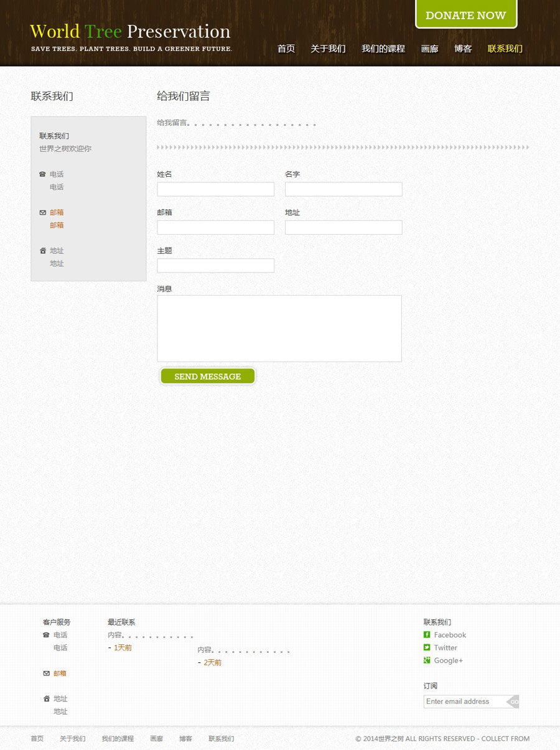
Task: Click the footer phone icon under 客户服务
Action: coord(46,635)
